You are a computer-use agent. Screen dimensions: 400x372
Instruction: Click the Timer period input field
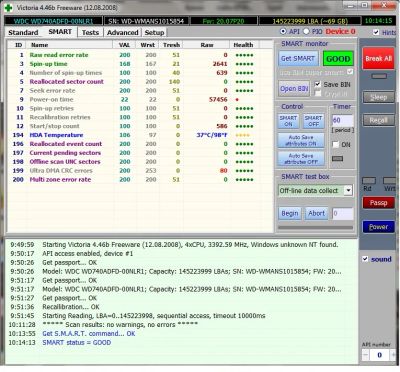343,120
